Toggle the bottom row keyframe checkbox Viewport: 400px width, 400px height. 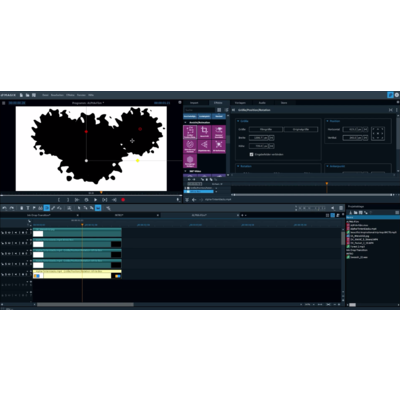tap(188, 192)
